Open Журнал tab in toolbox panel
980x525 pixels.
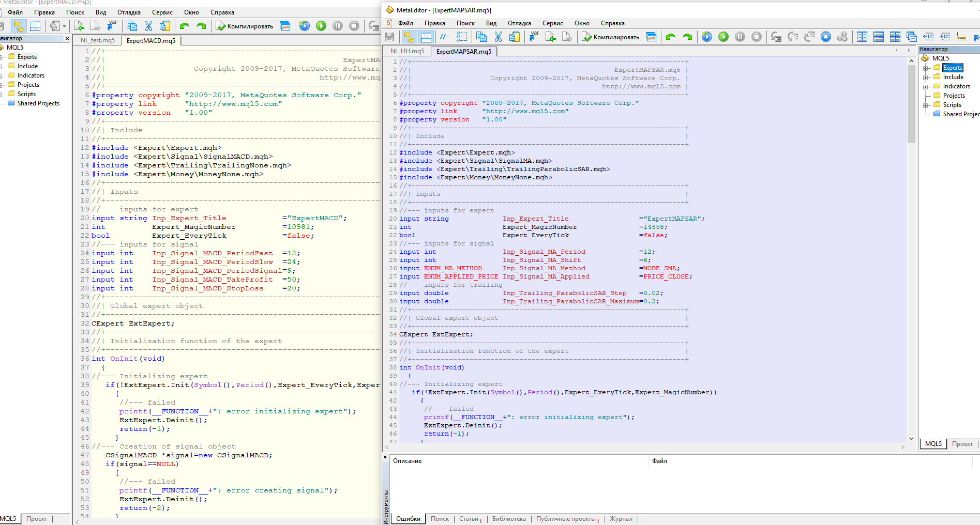pyautogui.click(x=621, y=519)
